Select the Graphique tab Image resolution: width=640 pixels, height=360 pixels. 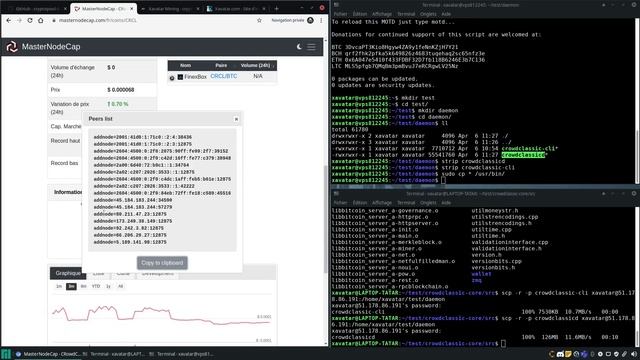68,273
